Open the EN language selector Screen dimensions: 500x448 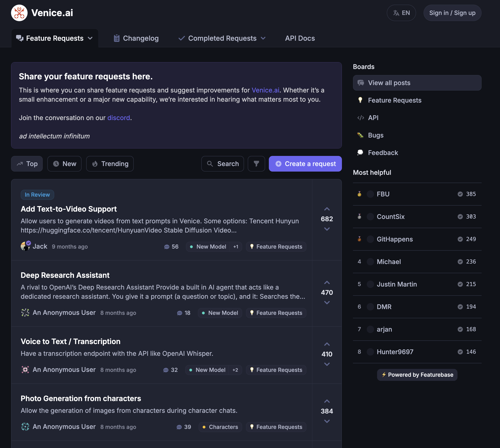pyautogui.click(x=401, y=13)
